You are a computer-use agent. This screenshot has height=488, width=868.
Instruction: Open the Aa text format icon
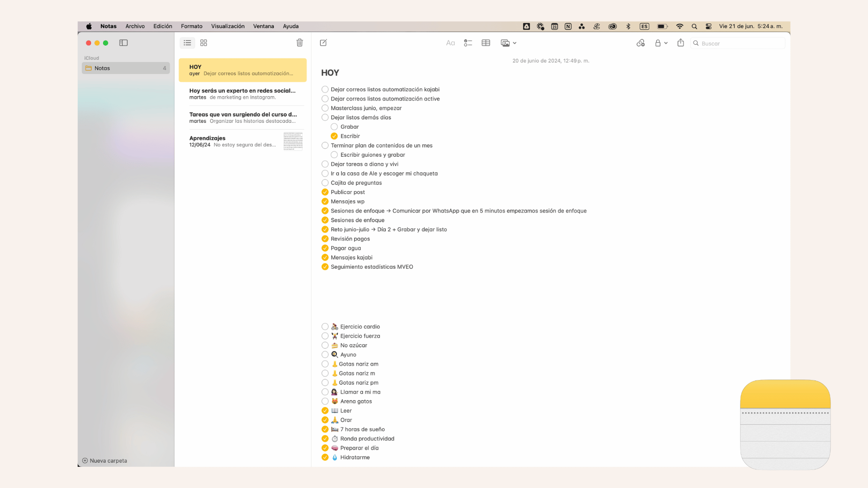tap(450, 43)
